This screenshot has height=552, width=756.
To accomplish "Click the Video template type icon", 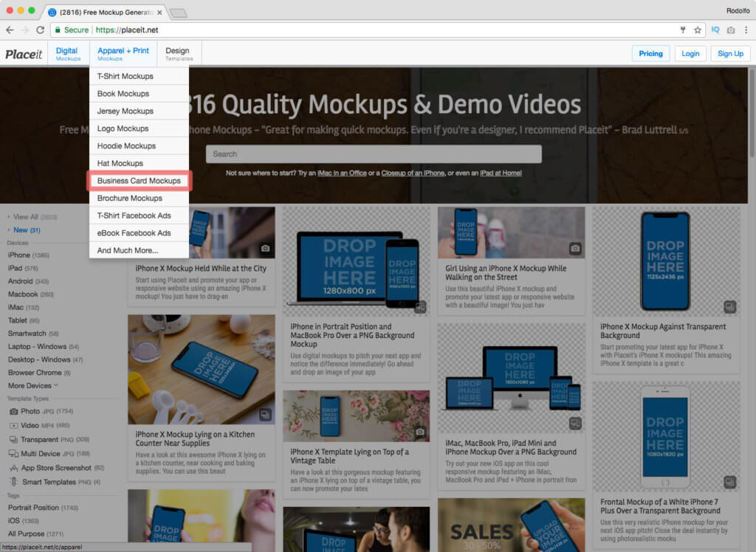I will (14, 426).
